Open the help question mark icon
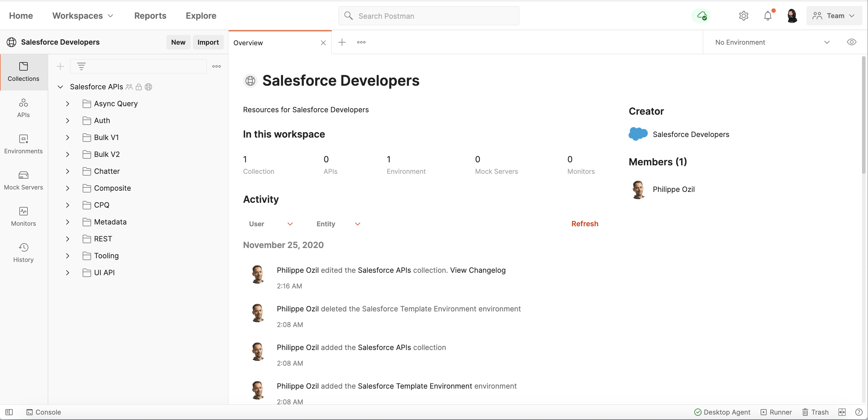This screenshot has width=868, height=420. click(859, 412)
